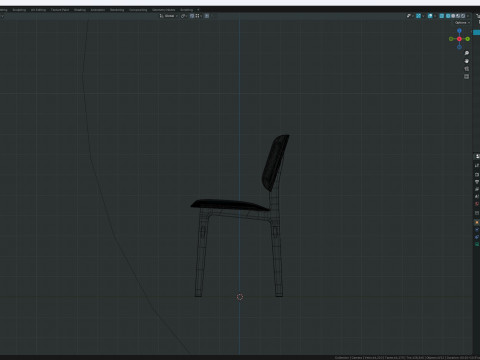Open the Compositing workspace tab

pos(138,10)
